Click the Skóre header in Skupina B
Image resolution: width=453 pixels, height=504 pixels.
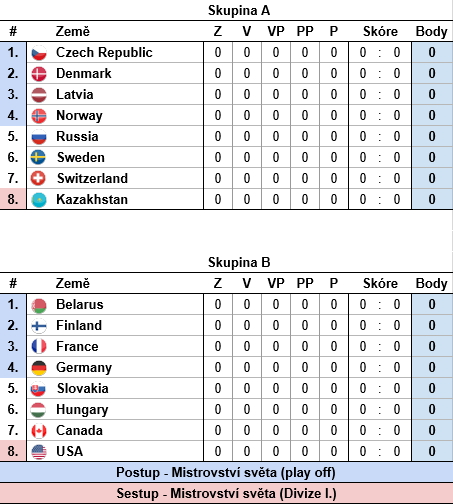[x=380, y=284]
